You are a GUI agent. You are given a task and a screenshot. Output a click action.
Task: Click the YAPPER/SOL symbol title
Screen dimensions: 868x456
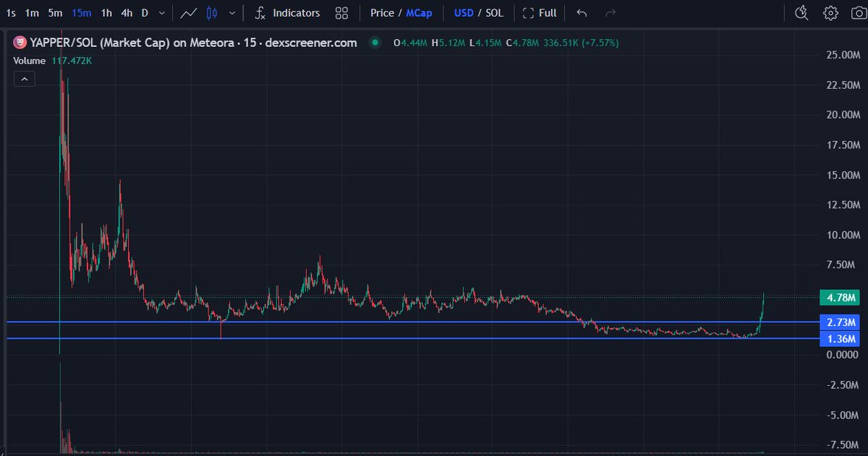click(x=193, y=43)
